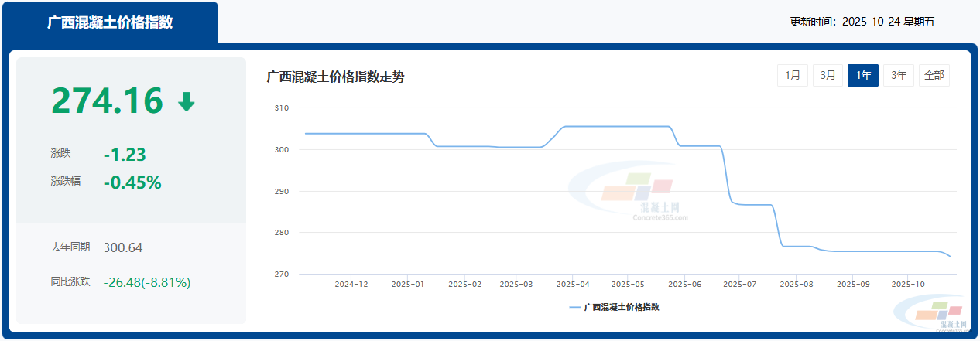This screenshot has height=341, width=980.
Task: Click the 2025-04 x-axis label
Action: click(572, 285)
